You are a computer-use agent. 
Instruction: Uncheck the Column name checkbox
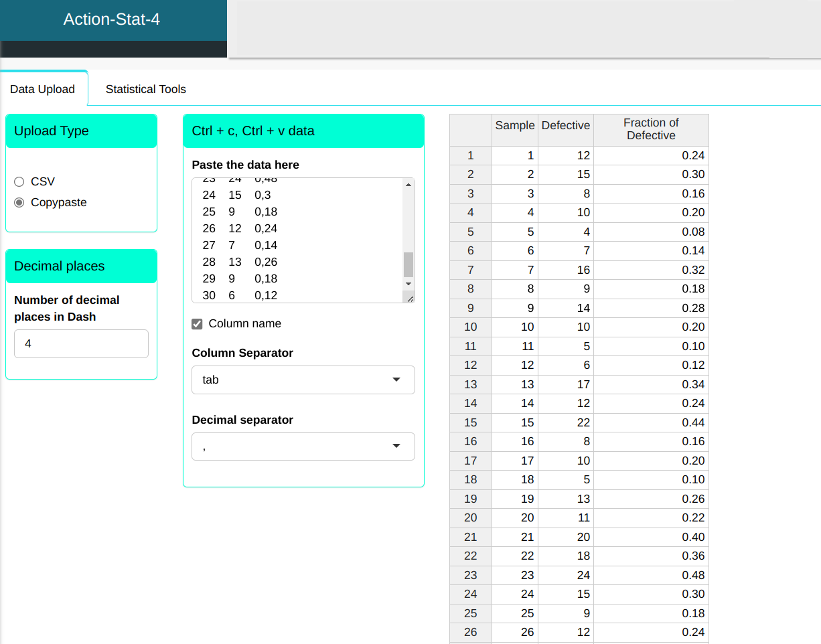coord(197,324)
